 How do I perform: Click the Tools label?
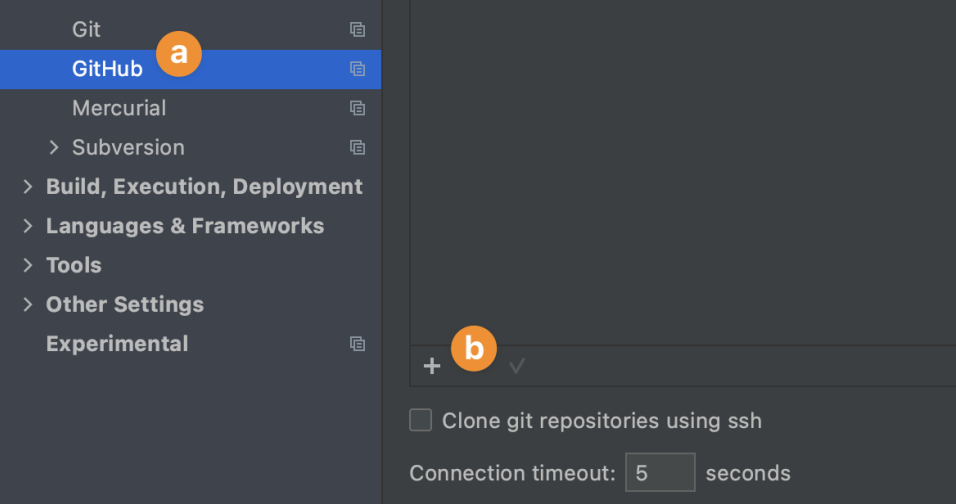[x=74, y=265]
